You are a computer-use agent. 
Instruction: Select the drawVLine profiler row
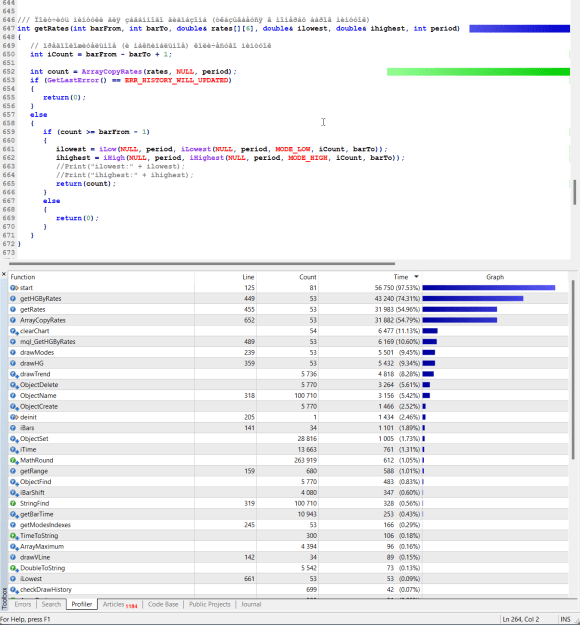pyautogui.click(x=288, y=557)
